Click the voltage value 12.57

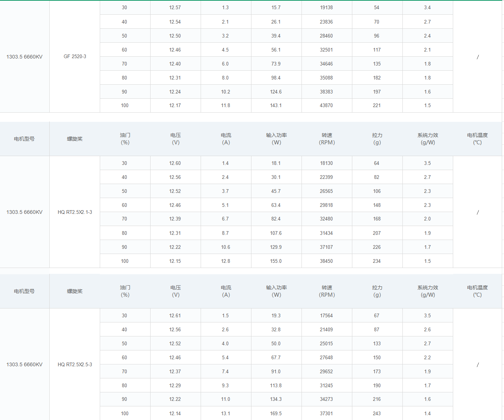click(x=175, y=8)
